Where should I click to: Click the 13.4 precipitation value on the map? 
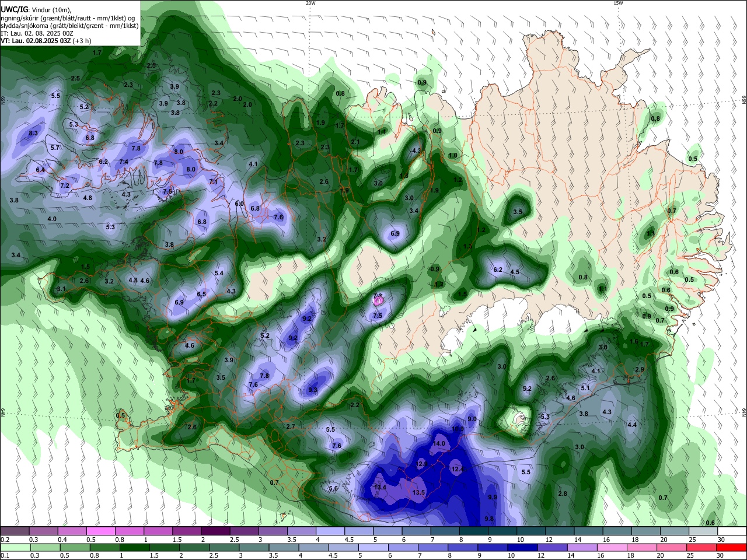[x=381, y=487]
